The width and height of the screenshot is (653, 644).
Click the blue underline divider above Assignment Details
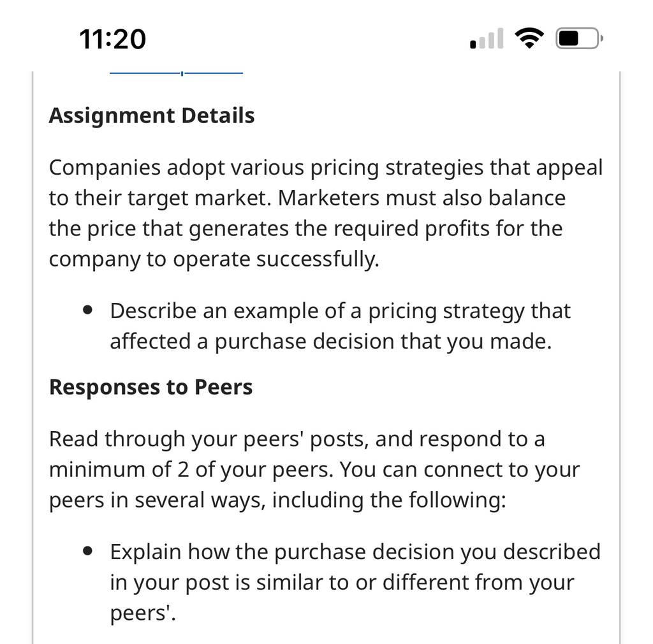coord(176,73)
